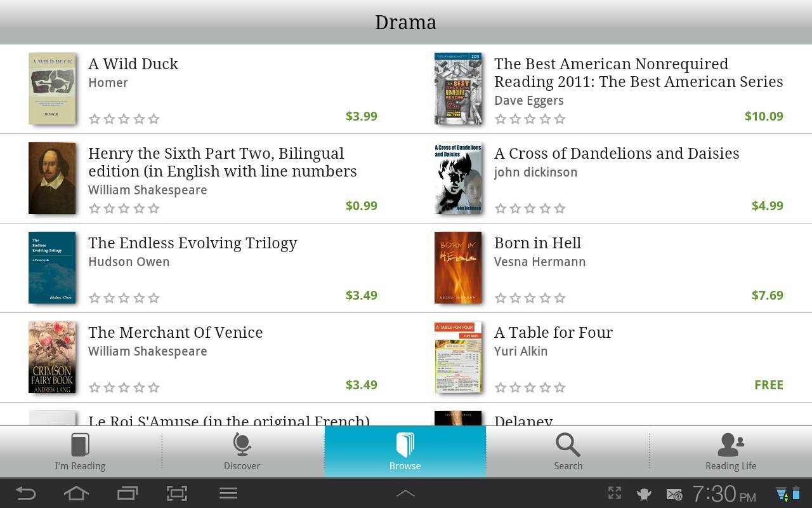Open the Born in Hell cover thumbnail
Viewport: 812px width, 508px height.
pos(458,267)
